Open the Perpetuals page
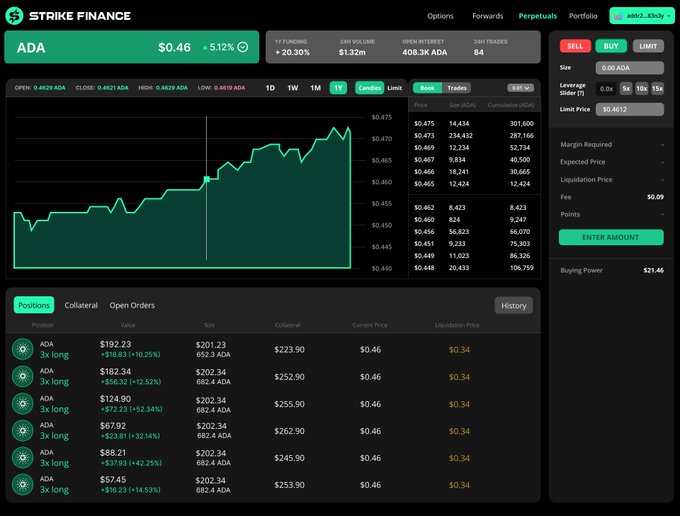Image resolution: width=680 pixels, height=516 pixels. (x=537, y=16)
